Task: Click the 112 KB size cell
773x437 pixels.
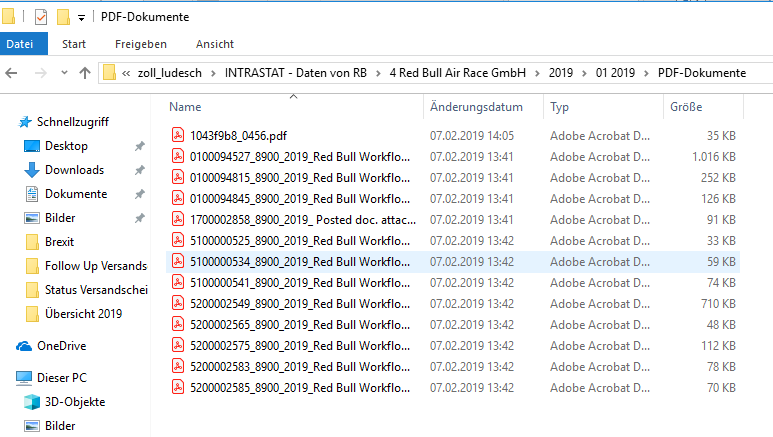Action: [718, 346]
